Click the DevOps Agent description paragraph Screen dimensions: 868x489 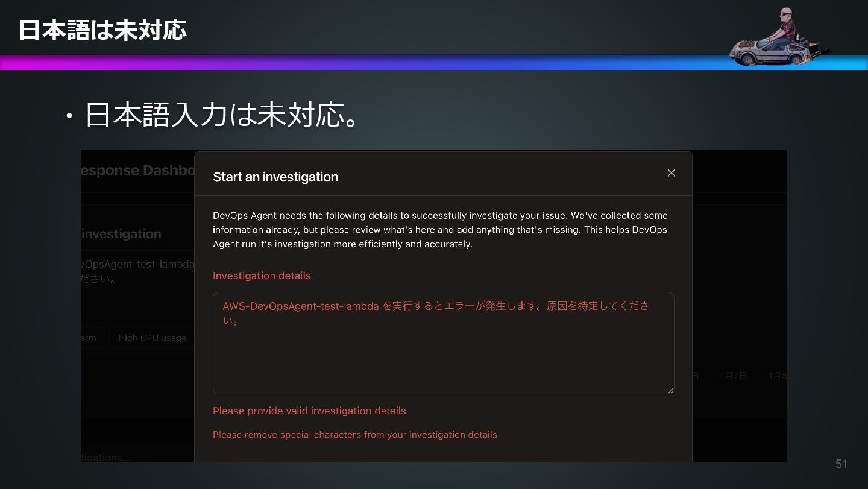tap(440, 230)
